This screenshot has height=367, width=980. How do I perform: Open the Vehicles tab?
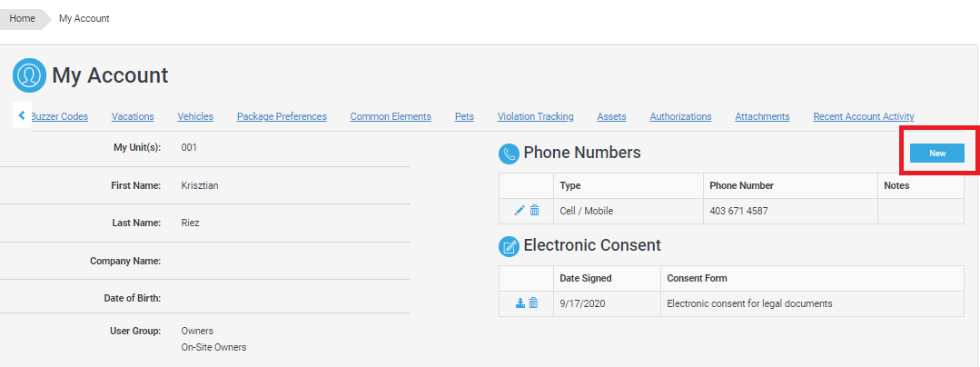coord(195,116)
